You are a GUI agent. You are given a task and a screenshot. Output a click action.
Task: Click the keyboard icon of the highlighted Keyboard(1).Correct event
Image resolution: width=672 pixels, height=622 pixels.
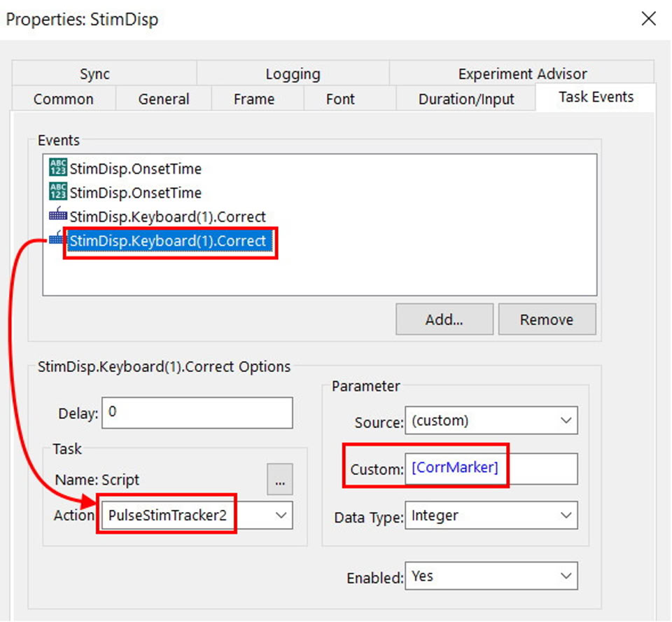pos(56,240)
